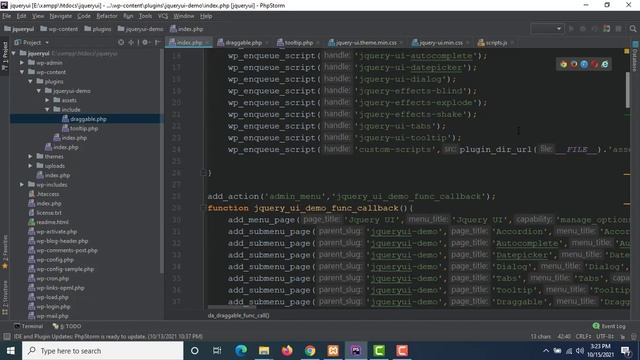Expand the assets folder
Image resolution: width=640 pixels, height=360 pixels.
tap(47, 100)
